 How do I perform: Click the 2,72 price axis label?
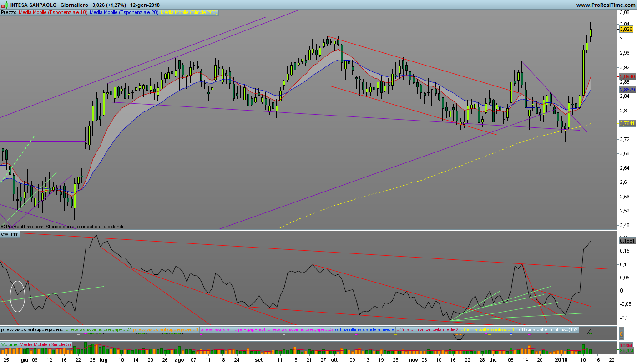pyautogui.click(x=624, y=139)
